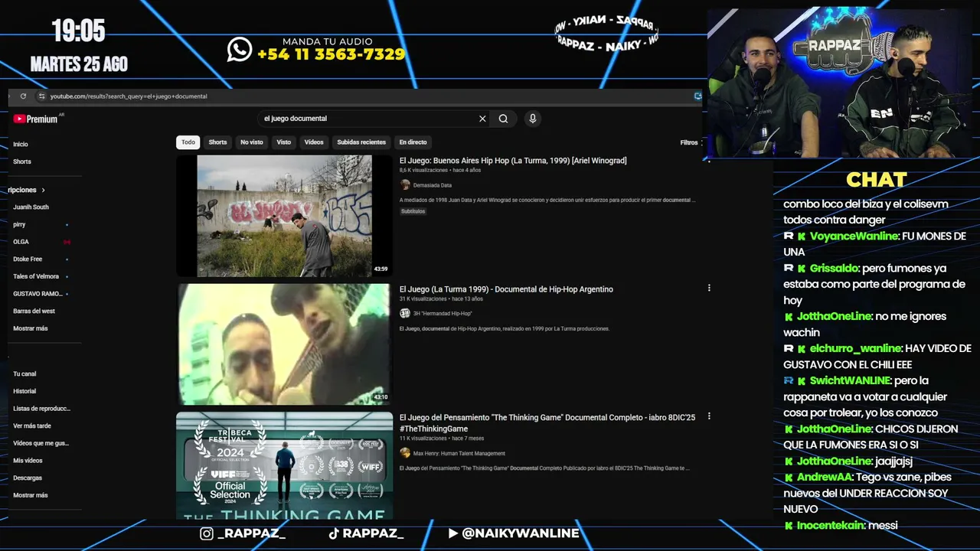Open Barras del west subscription
This screenshot has width=980, height=551.
pos(34,311)
